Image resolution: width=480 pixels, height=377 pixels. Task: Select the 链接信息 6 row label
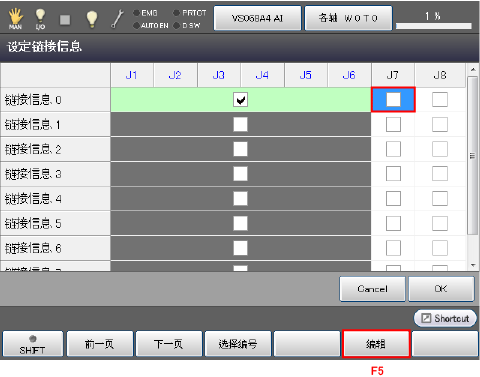(55, 248)
